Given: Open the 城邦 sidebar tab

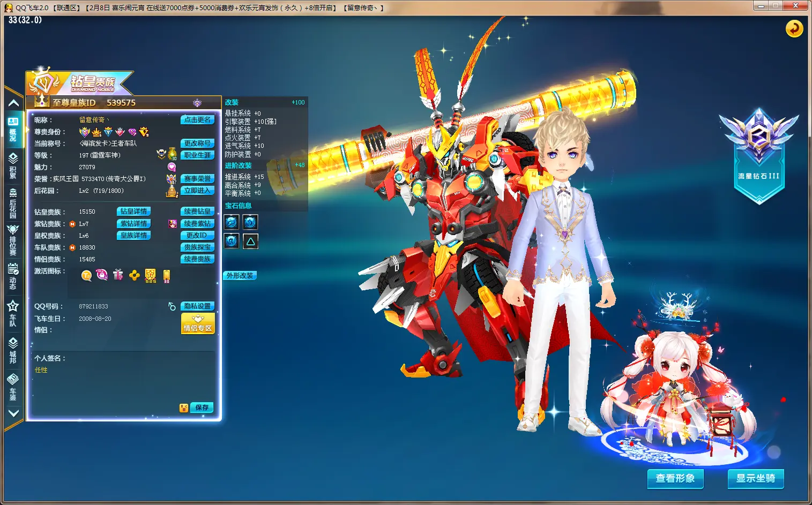Looking at the screenshot, I should (13, 350).
